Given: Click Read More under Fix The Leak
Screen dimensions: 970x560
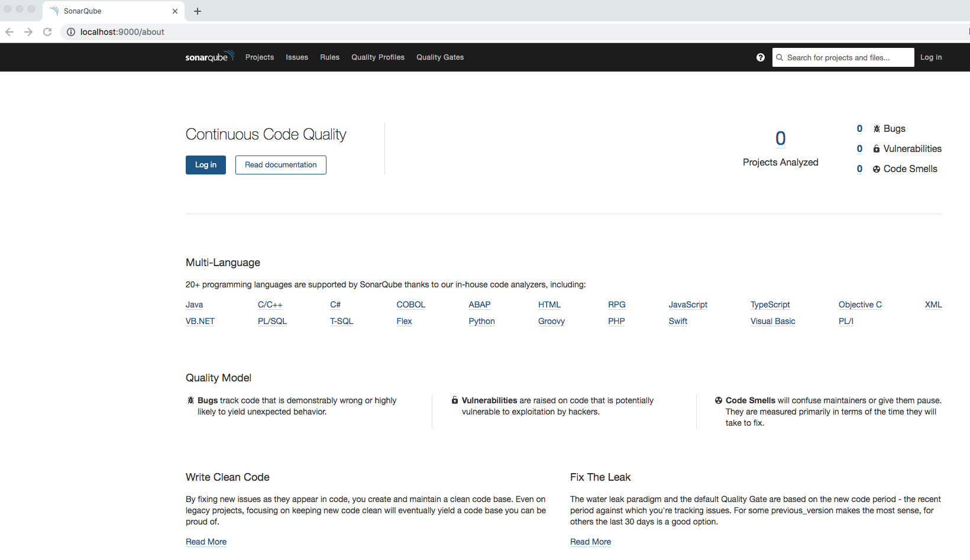Looking at the screenshot, I should pos(590,542).
